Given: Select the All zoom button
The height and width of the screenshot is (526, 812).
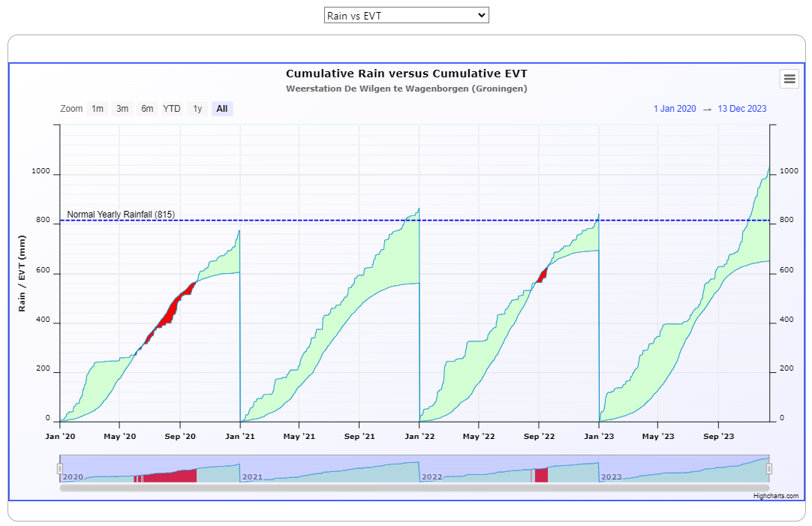Looking at the screenshot, I should click(x=222, y=109).
